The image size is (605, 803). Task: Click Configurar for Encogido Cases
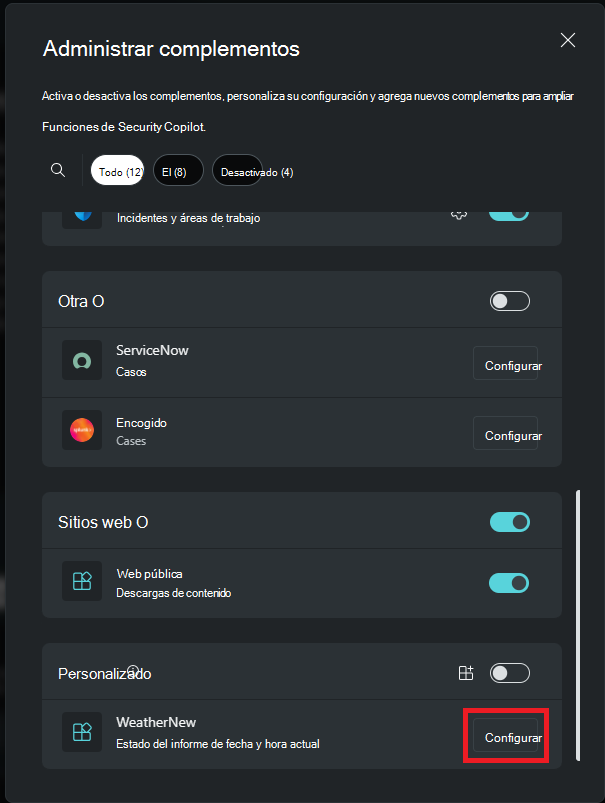tap(506, 434)
